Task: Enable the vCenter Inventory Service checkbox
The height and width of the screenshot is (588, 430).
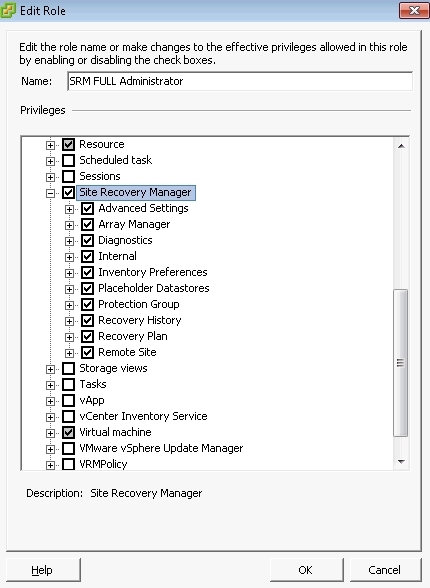Action: click(x=68, y=417)
